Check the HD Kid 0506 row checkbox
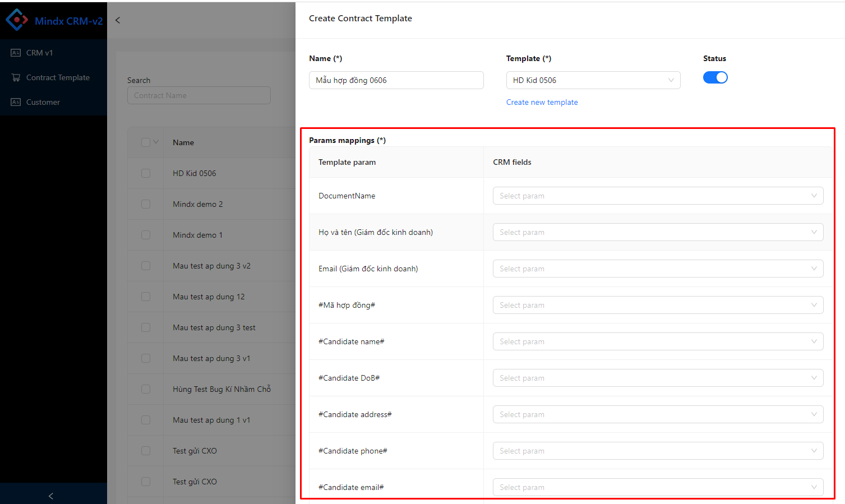Viewport: 845px width, 504px height. click(146, 173)
